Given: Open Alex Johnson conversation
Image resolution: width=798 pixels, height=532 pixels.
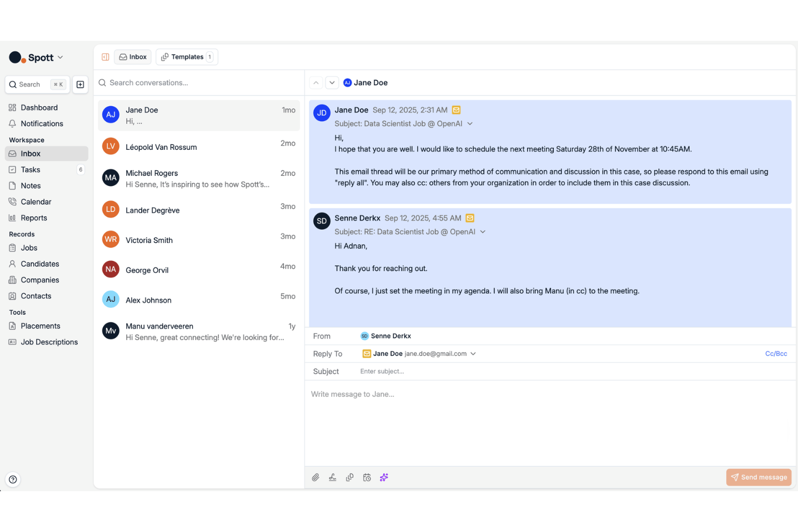Looking at the screenshot, I should 199,300.
